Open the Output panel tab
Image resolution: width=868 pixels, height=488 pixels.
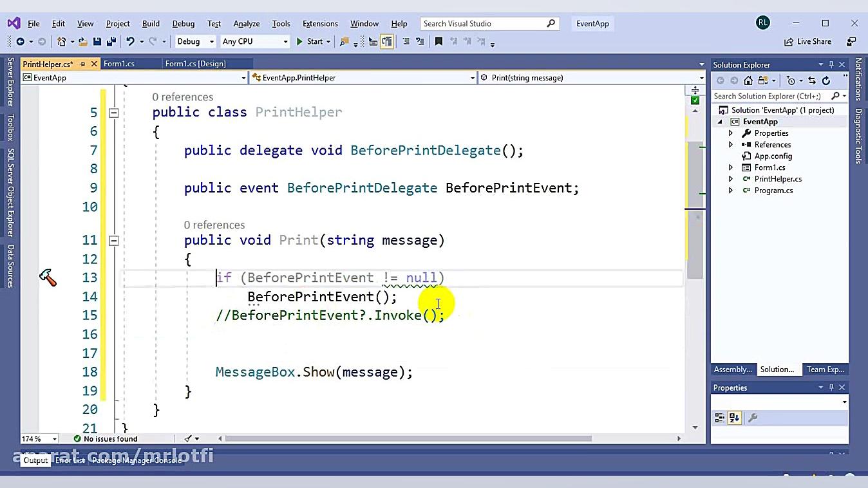coord(35,460)
